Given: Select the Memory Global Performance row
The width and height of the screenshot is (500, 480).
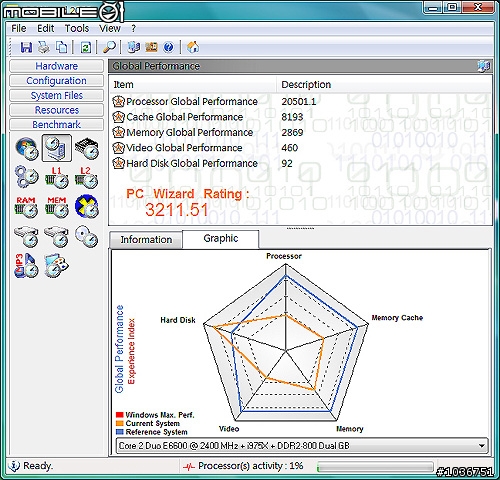Looking at the screenshot, I should pos(301,132).
